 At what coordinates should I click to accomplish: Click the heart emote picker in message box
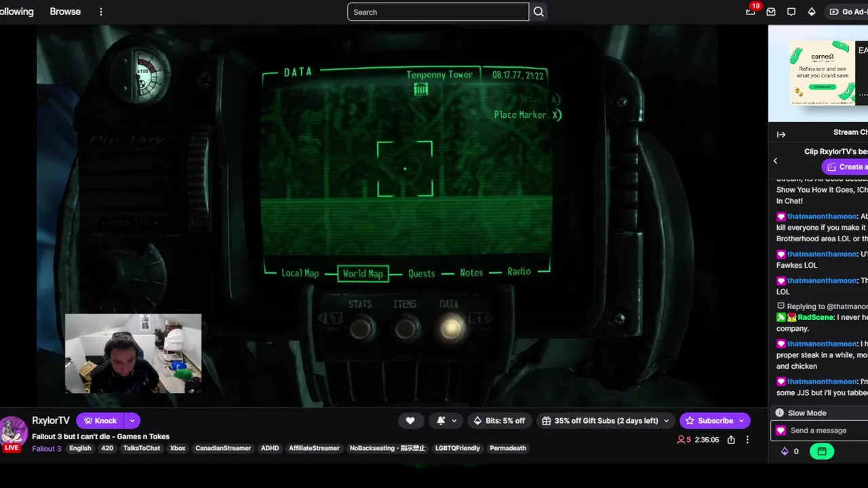pyautogui.click(x=781, y=430)
